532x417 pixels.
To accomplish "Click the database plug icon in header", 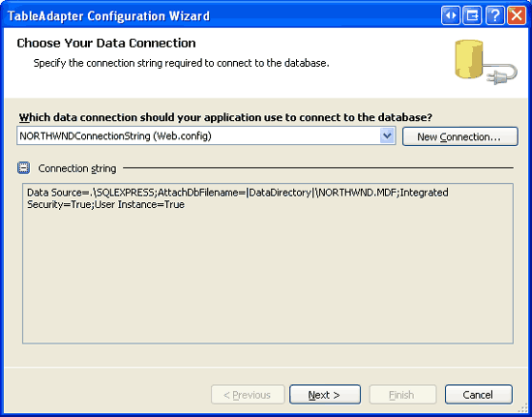I will coord(486,62).
